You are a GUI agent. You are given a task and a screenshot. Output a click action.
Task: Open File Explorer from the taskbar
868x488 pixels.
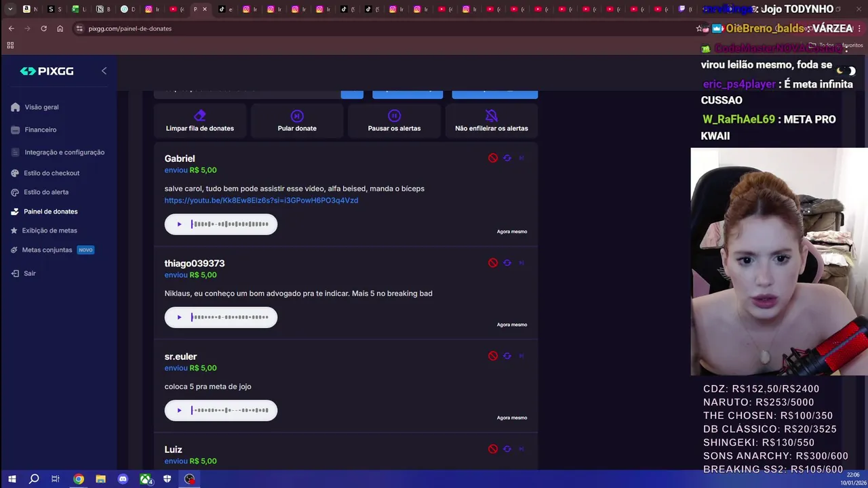click(100, 479)
